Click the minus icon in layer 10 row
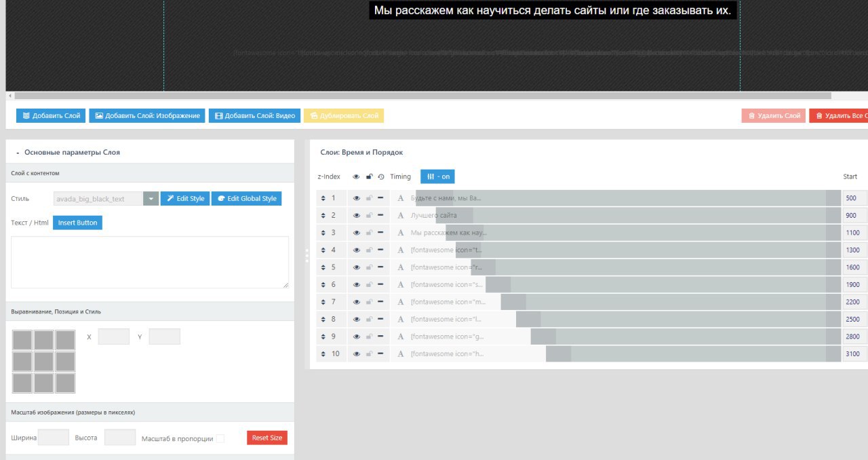Screen dimensions: 868x460 380,354
